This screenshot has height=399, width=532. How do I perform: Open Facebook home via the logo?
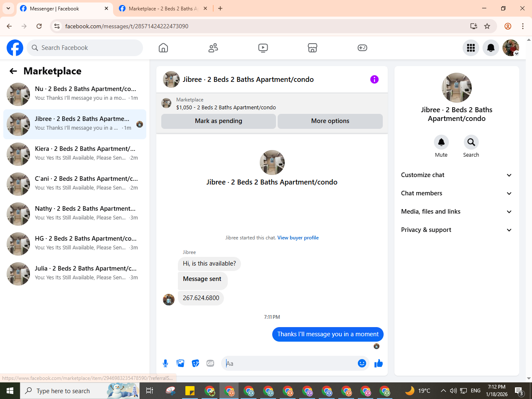(x=15, y=48)
